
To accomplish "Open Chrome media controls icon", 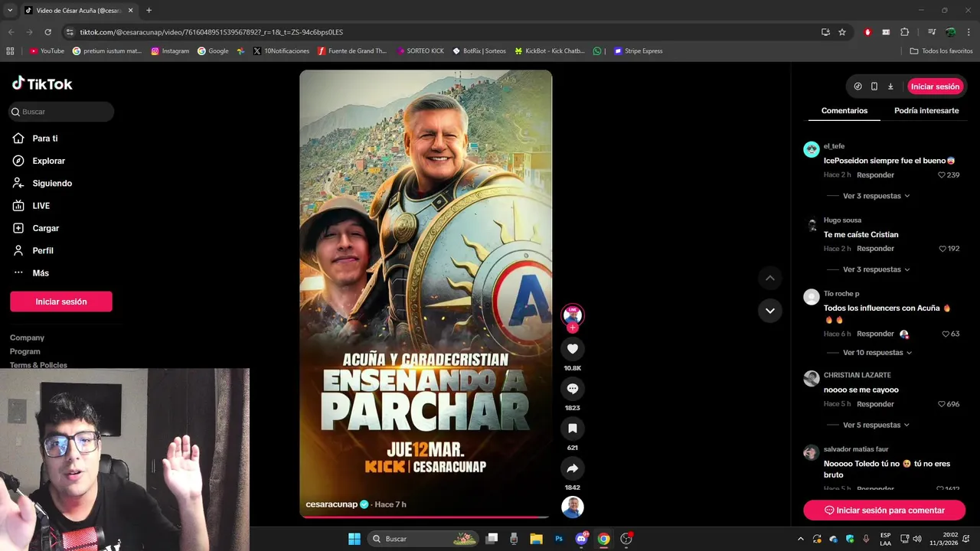I will tap(932, 32).
